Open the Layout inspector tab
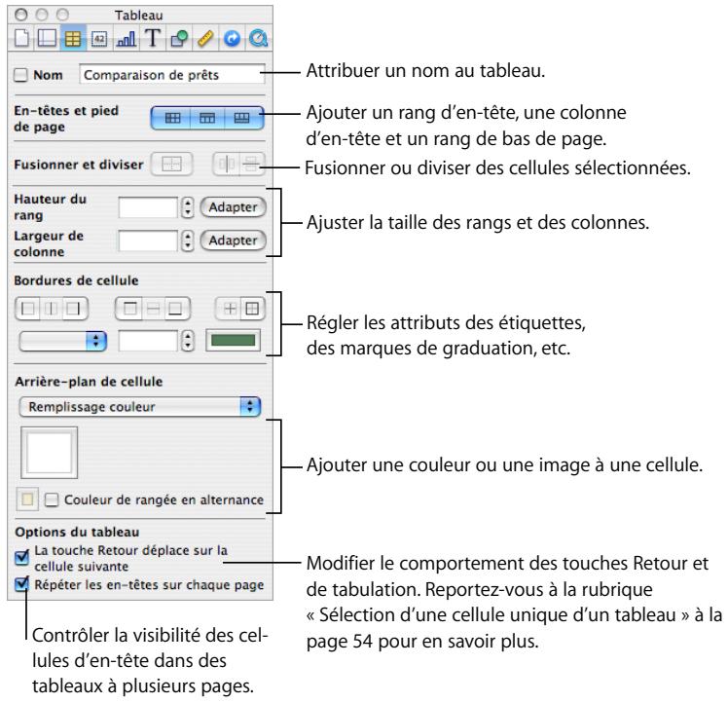Viewport: 728px width, 703px height. point(47,38)
